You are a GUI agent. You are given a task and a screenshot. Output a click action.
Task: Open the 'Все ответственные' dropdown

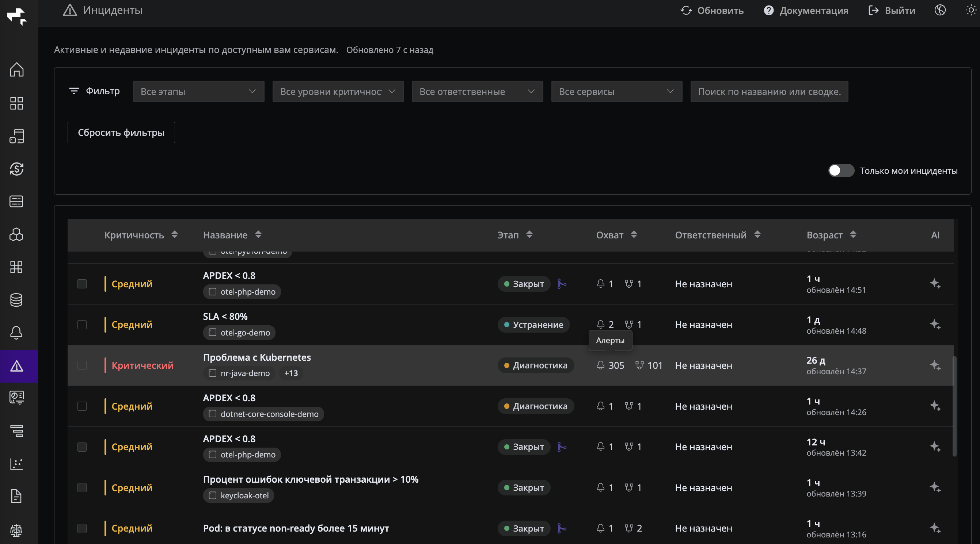(x=477, y=92)
